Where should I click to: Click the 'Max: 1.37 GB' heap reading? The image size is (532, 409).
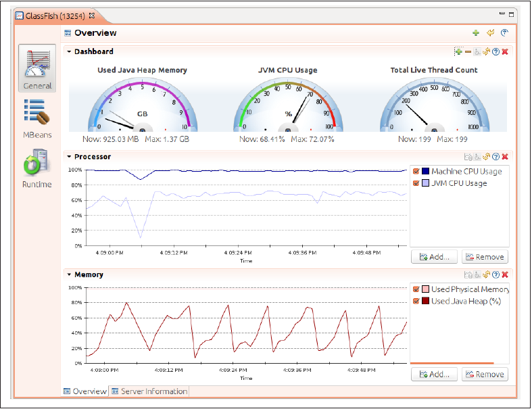[x=167, y=139]
